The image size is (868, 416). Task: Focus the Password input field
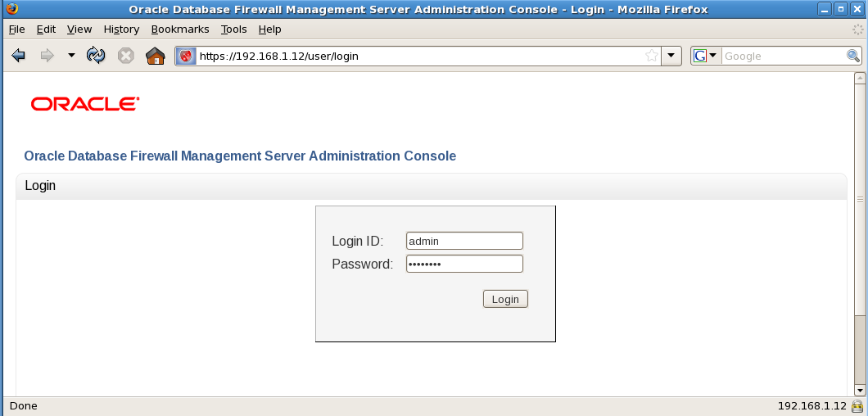(x=464, y=264)
